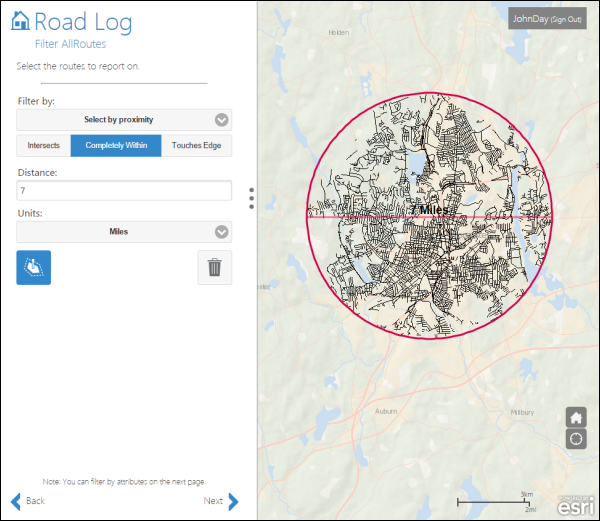Activate the blue draw selection tool

pyautogui.click(x=34, y=267)
